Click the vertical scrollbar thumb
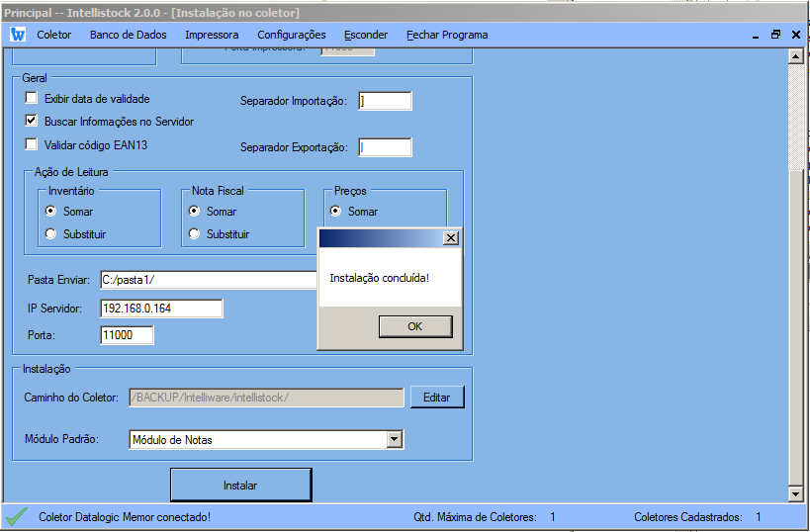810x532 pixels. pos(795,326)
